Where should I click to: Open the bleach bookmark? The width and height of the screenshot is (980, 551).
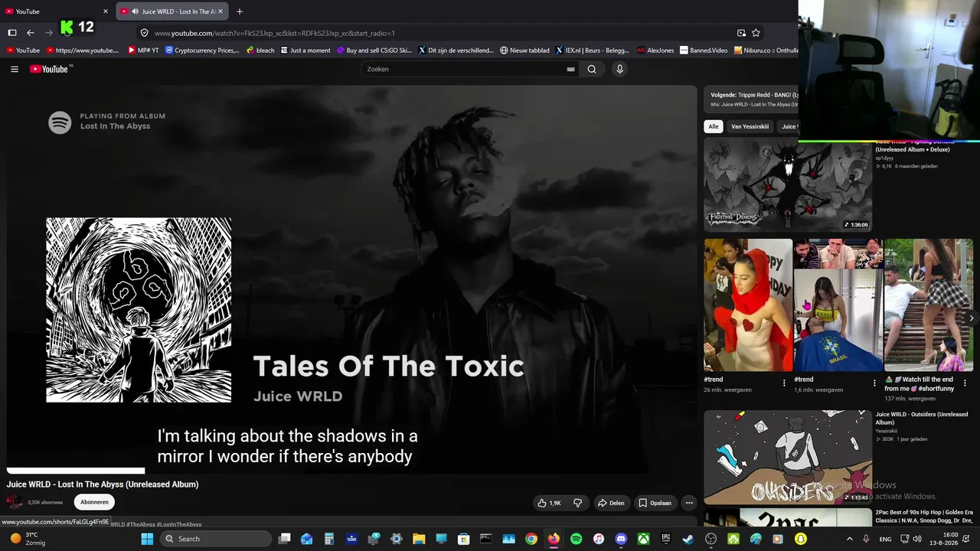pyautogui.click(x=260, y=51)
